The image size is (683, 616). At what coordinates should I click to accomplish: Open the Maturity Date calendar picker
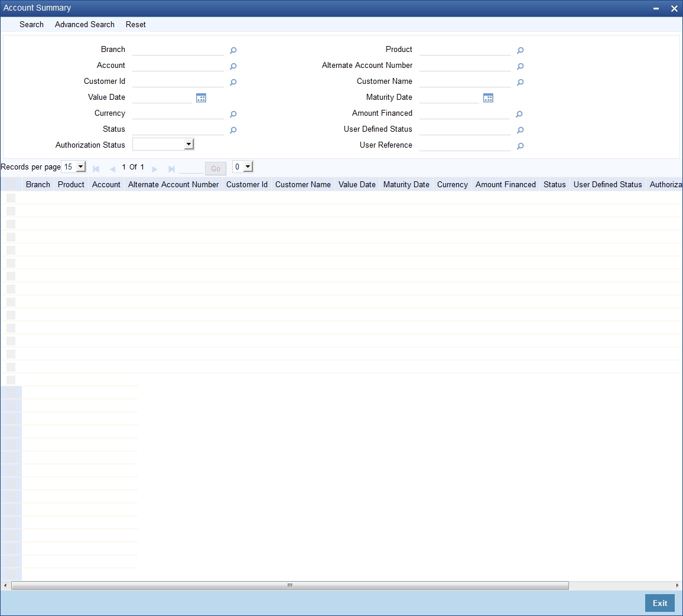pos(488,98)
